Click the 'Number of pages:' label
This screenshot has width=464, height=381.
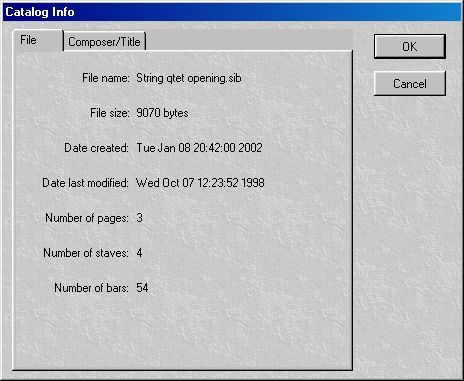(87, 218)
